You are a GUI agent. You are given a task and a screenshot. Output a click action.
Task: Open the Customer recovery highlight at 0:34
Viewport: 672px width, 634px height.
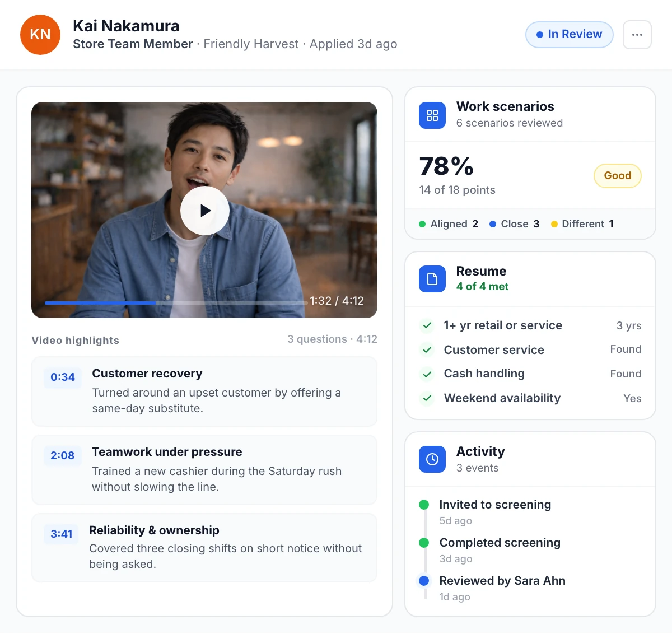click(x=204, y=391)
